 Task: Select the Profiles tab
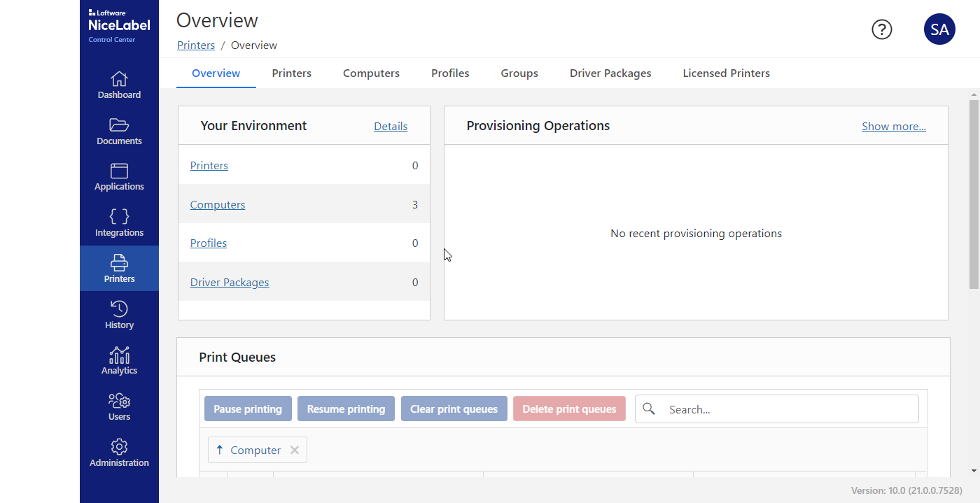click(450, 73)
